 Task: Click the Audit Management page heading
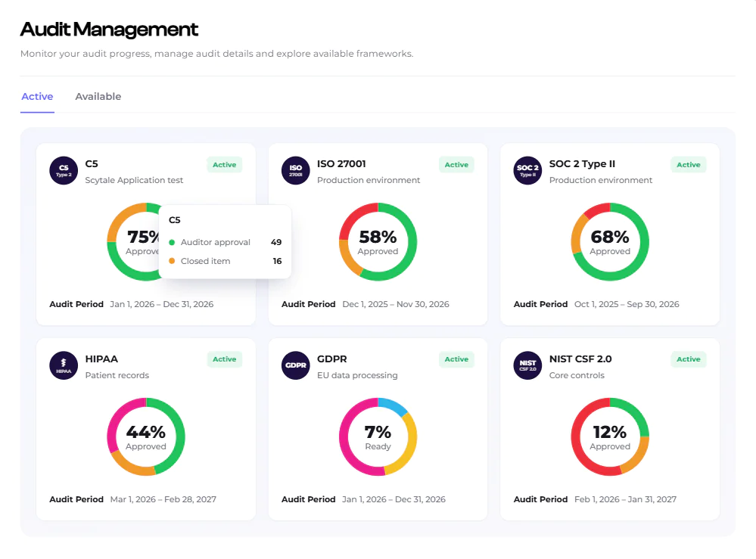point(109,30)
